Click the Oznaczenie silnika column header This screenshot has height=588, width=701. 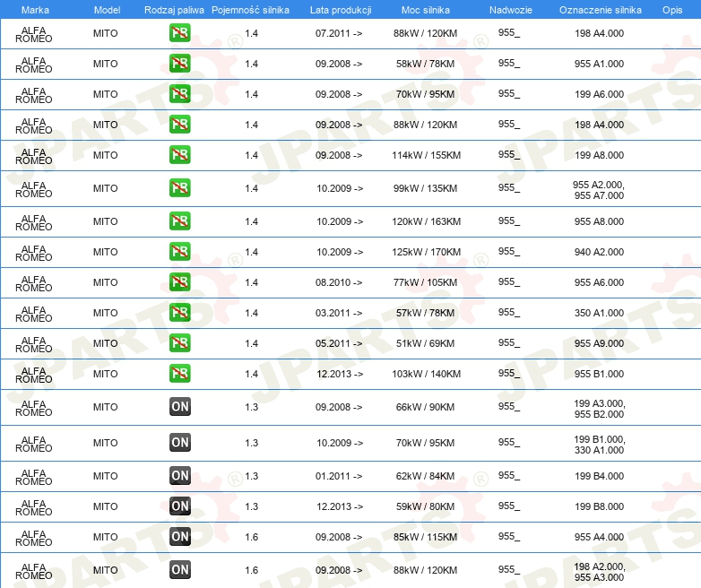coord(600,10)
